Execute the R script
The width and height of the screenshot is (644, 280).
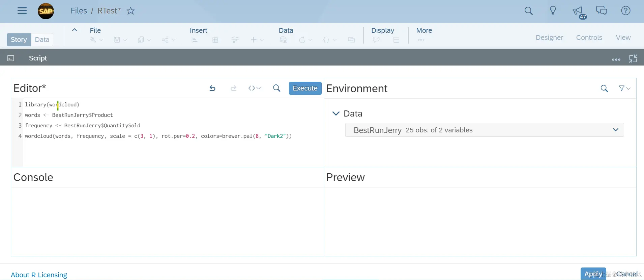(305, 88)
